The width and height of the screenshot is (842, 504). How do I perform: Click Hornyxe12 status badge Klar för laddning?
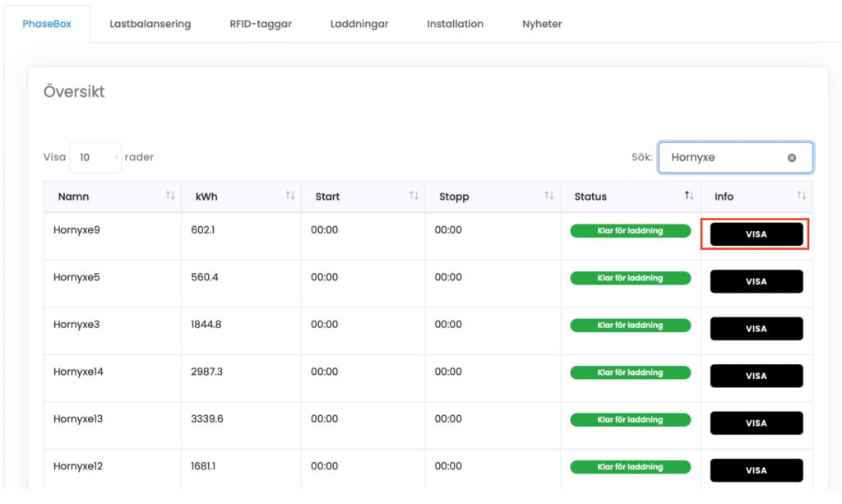click(631, 467)
